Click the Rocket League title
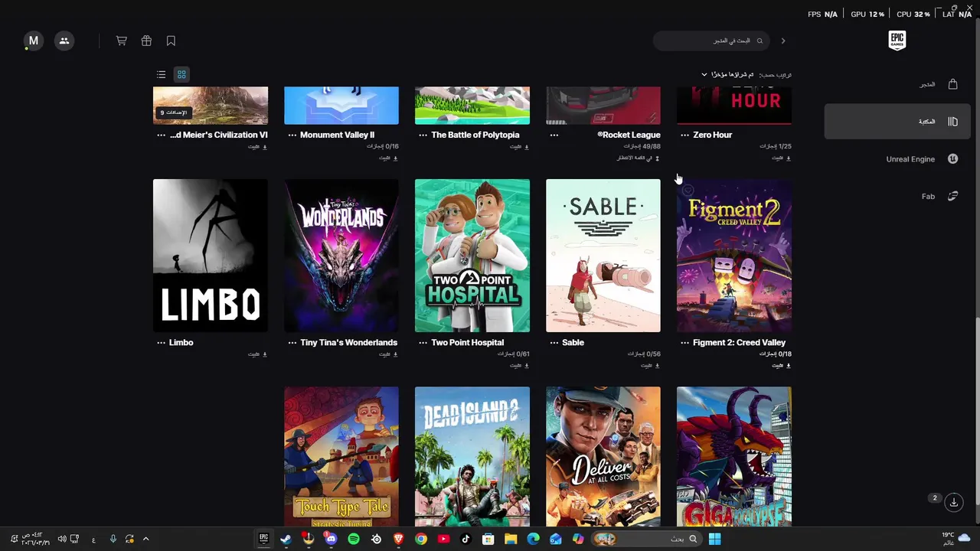 point(629,135)
